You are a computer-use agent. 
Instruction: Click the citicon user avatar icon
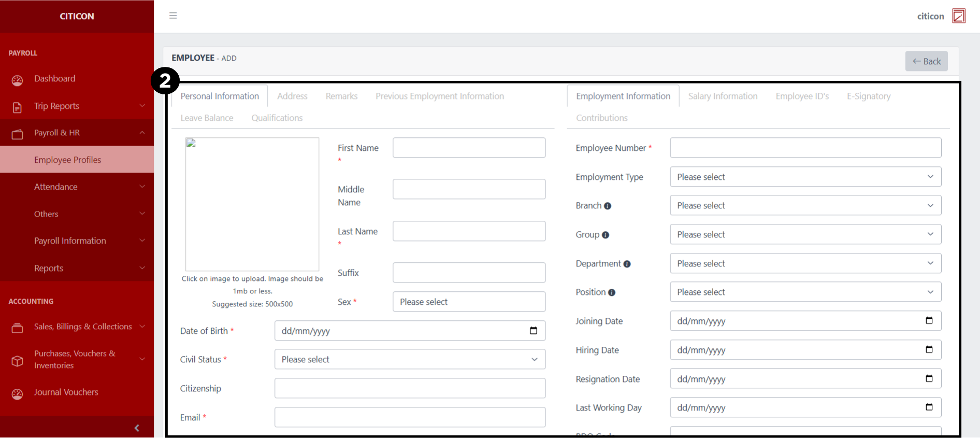pos(958,16)
